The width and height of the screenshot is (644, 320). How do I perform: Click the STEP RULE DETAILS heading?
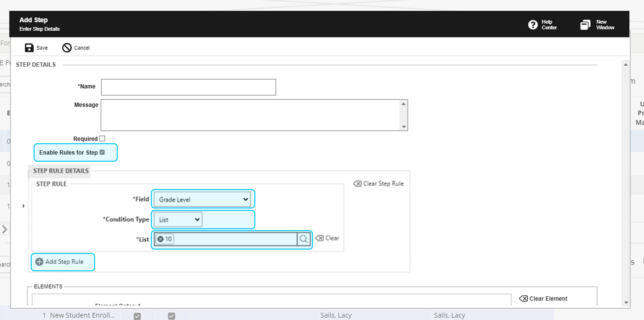(61, 171)
